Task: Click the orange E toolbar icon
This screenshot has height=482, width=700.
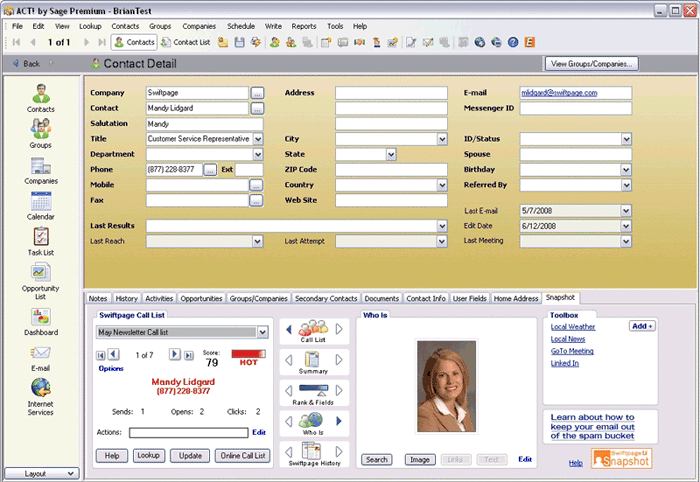Action: click(x=530, y=42)
